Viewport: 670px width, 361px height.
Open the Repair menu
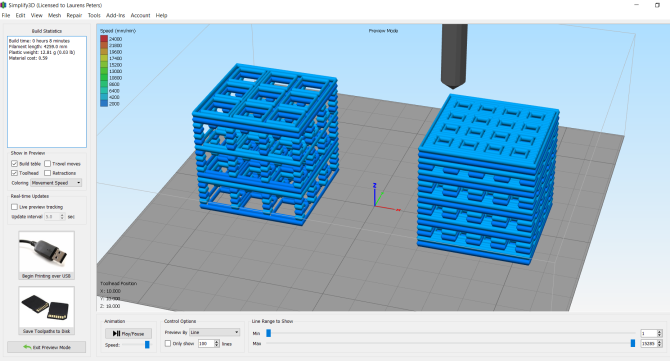coord(74,15)
